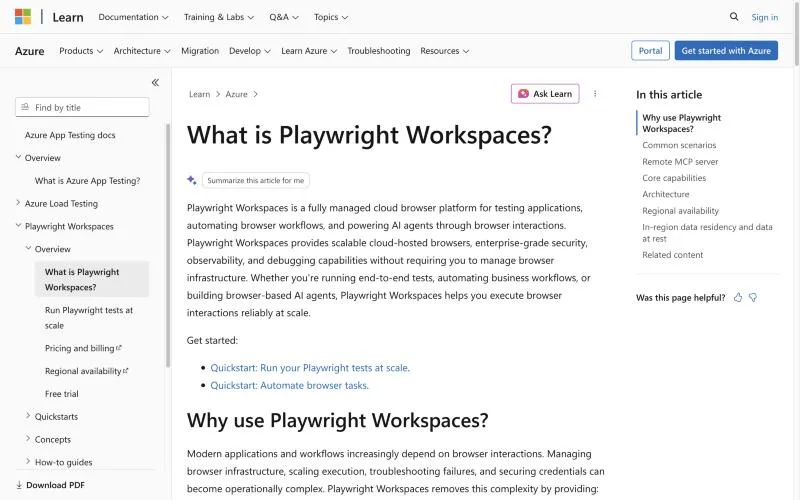Screen dimensions: 800x500
Task: Jump to Core capabilities section
Action: click(x=674, y=178)
